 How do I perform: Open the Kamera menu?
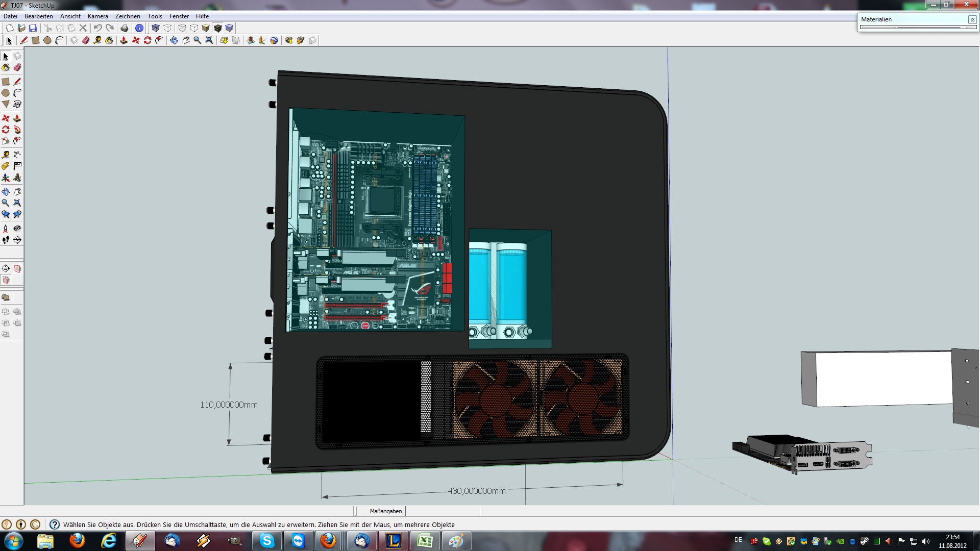pyautogui.click(x=97, y=16)
